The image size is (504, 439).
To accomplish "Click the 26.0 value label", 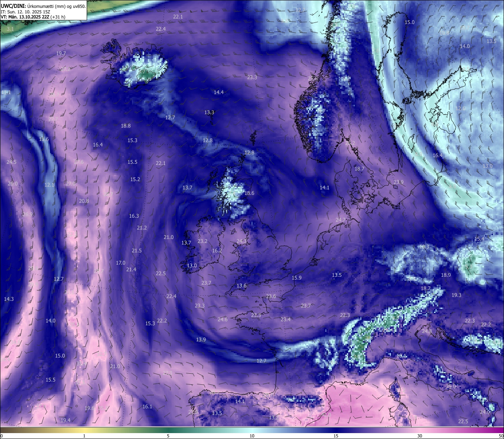I will [13, 183].
